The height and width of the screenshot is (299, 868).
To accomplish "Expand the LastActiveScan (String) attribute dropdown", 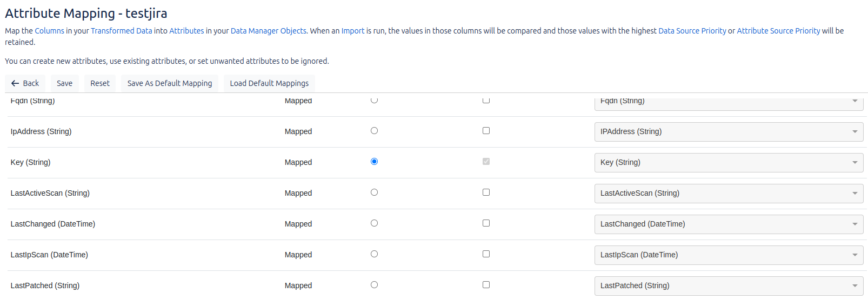I will [x=728, y=194].
